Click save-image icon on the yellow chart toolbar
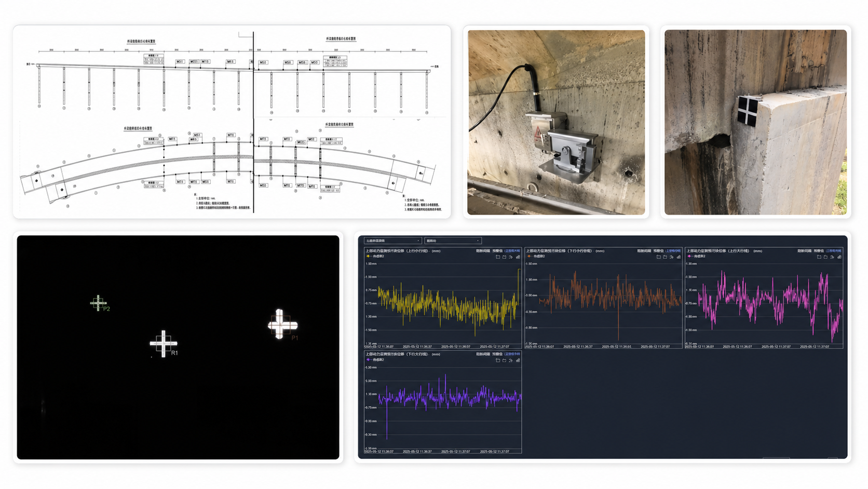 point(518,257)
